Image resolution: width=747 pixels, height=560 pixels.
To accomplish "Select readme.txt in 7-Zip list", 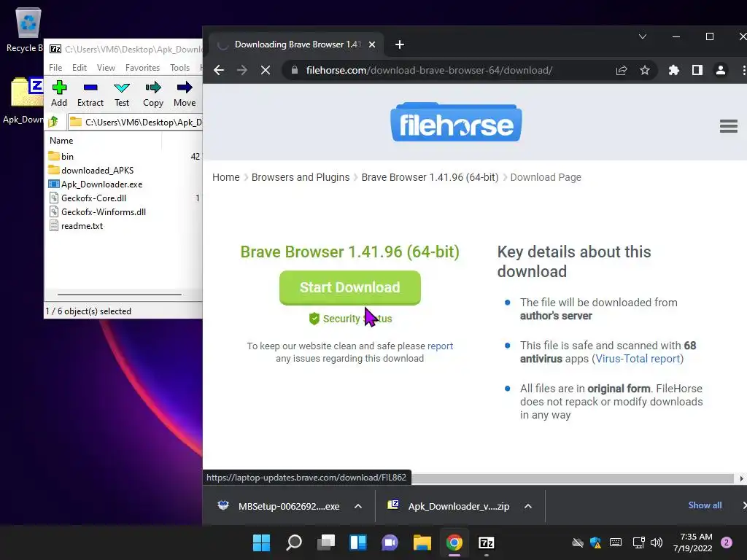I will (x=82, y=226).
